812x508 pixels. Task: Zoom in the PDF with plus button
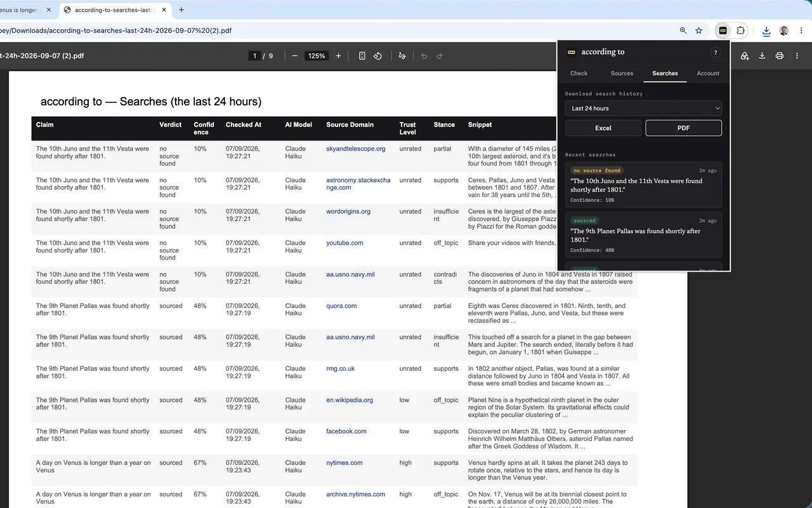[x=338, y=56]
